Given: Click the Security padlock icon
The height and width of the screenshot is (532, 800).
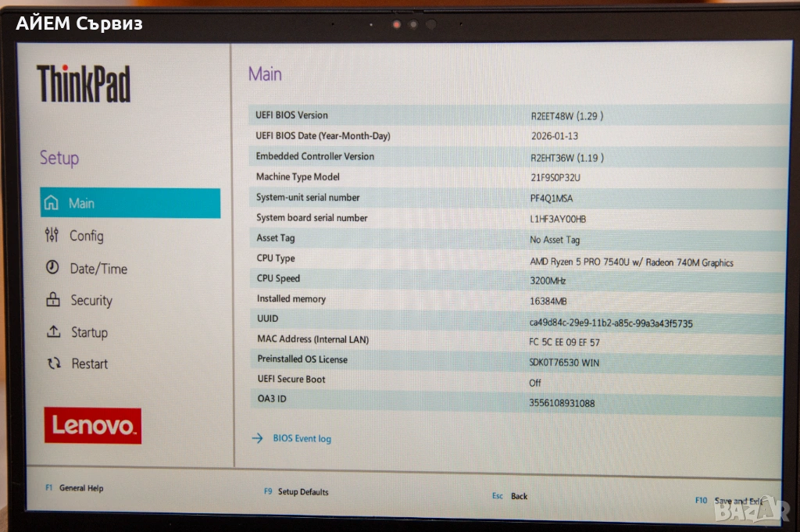Looking at the screenshot, I should click(52, 300).
